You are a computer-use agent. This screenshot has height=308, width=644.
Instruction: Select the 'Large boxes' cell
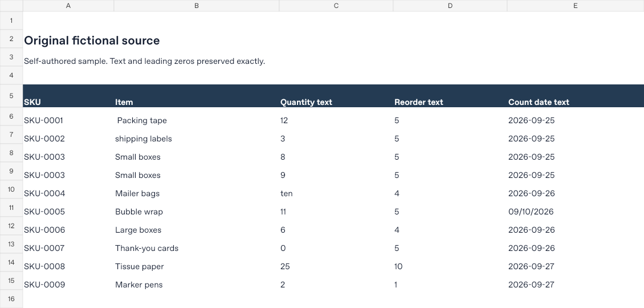(x=196, y=226)
